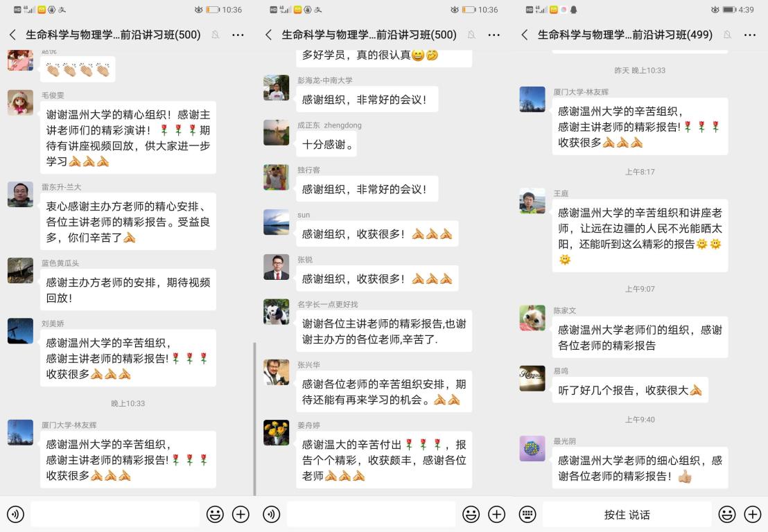Open the three-dots chat menu in the right panel
The width and height of the screenshot is (768, 532).
pos(749,35)
